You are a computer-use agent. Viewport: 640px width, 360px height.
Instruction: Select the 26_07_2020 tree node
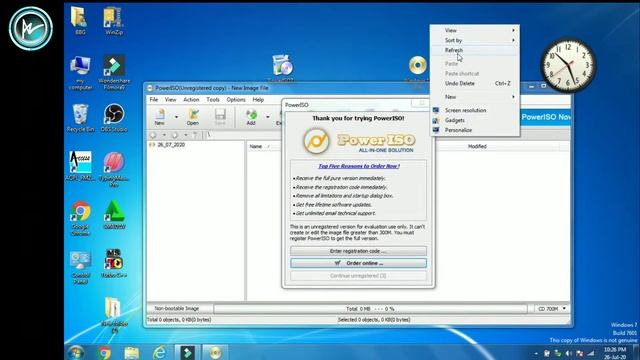click(x=167, y=145)
